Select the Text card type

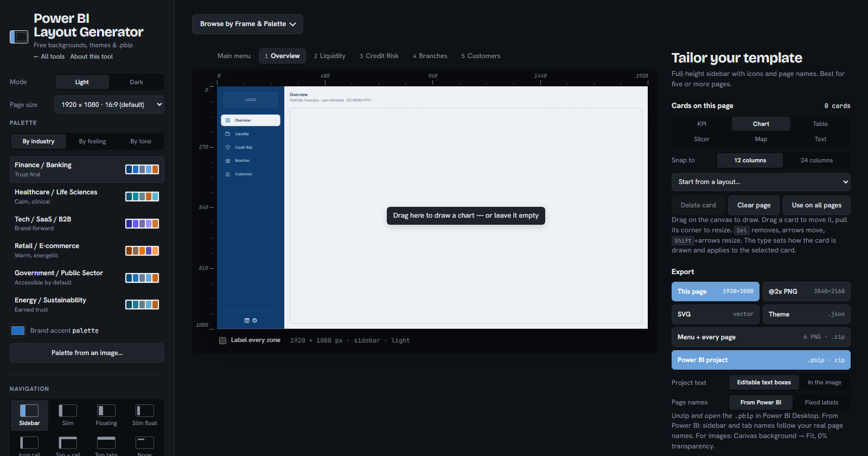click(x=820, y=139)
